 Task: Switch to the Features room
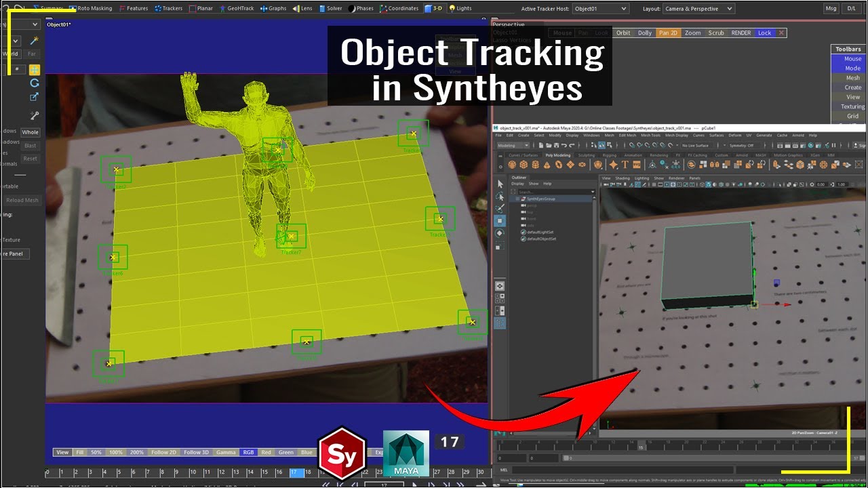(x=133, y=8)
